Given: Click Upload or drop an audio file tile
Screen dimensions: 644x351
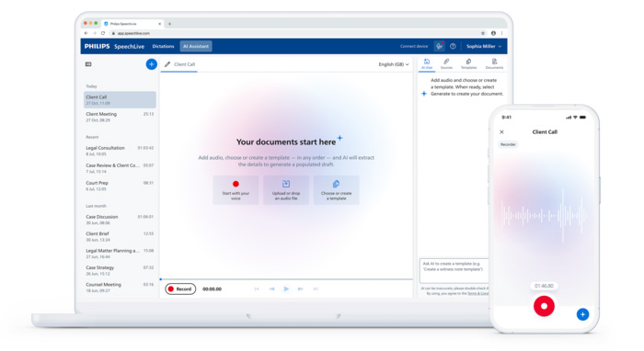Looking at the screenshot, I should [286, 190].
